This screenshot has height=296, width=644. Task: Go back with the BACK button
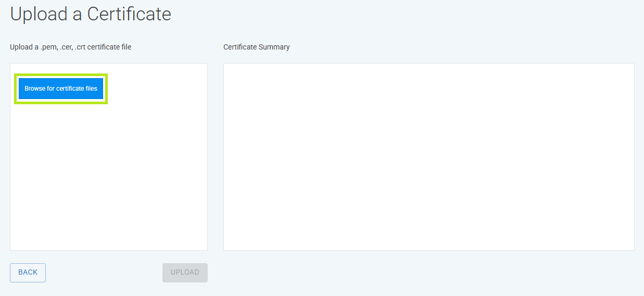(28, 273)
